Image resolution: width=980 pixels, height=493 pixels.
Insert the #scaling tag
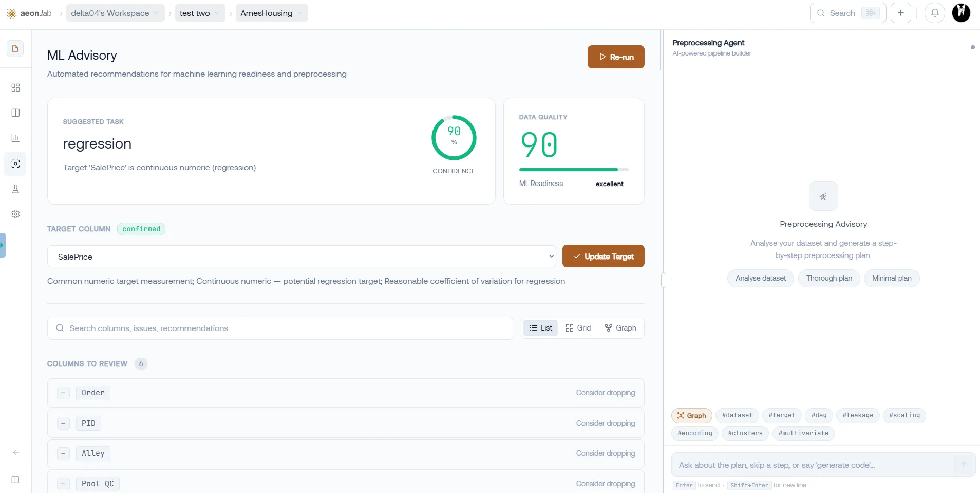(904, 415)
